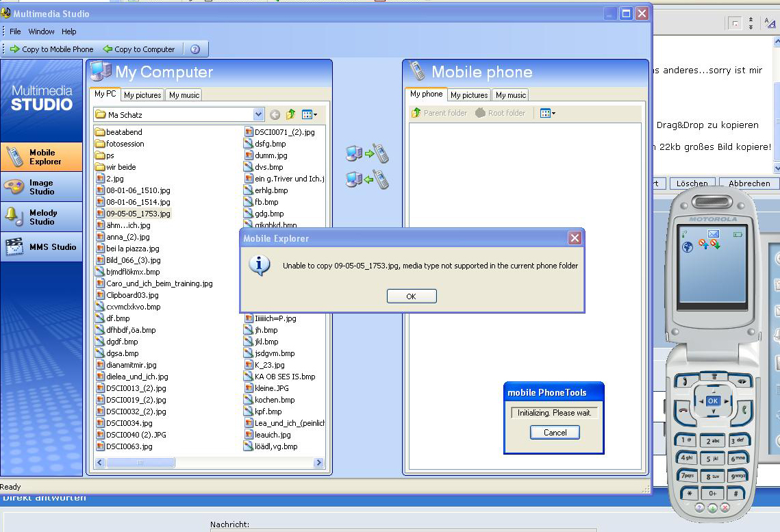The image size is (780, 532).
Task: Select the wir beide folder
Action: coord(116,167)
